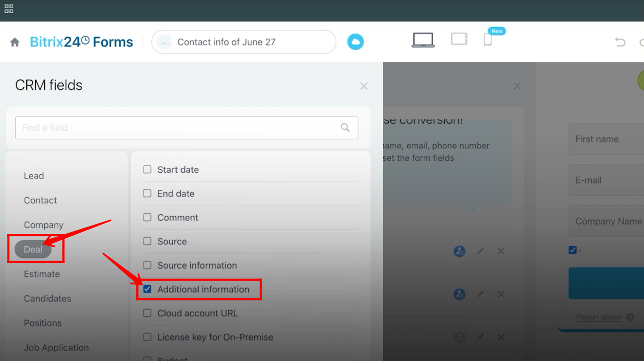Click the help question mark icon
The width and height of the screenshot is (644, 361).
[x=630, y=317]
